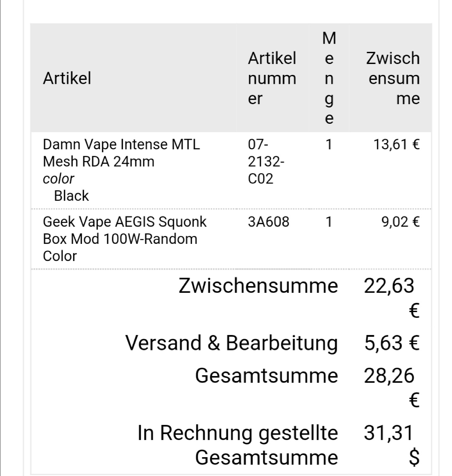Click article number 3A608
Screen dimensions: 452x476
point(268,222)
